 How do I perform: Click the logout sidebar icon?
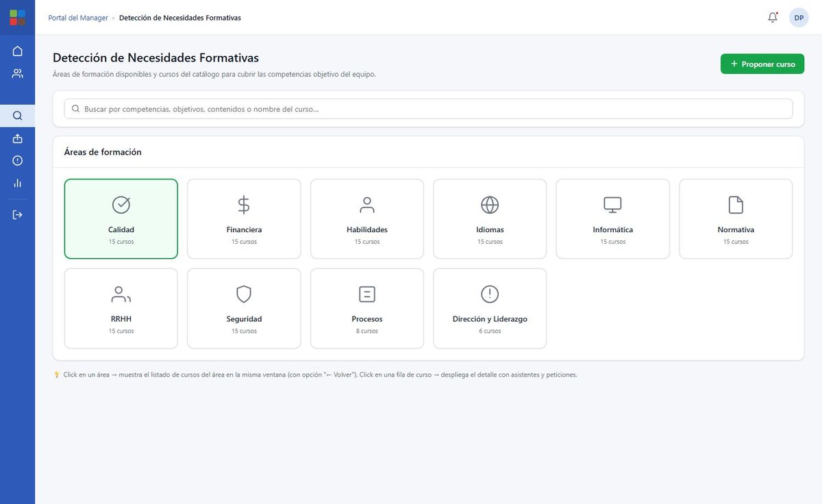[17, 214]
